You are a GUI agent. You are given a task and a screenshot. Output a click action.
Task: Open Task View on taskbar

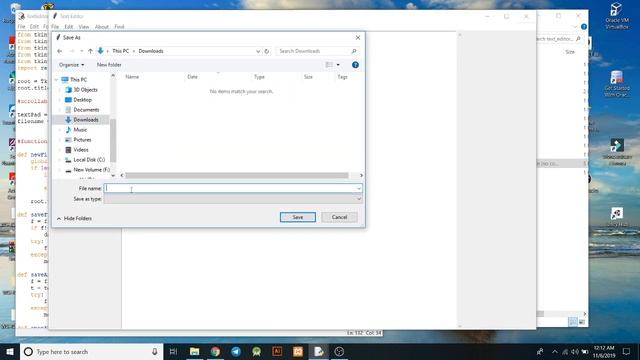click(x=173, y=351)
